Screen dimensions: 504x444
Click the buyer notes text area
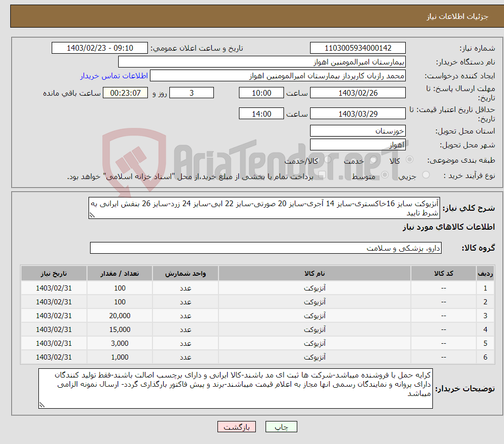click(235, 388)
